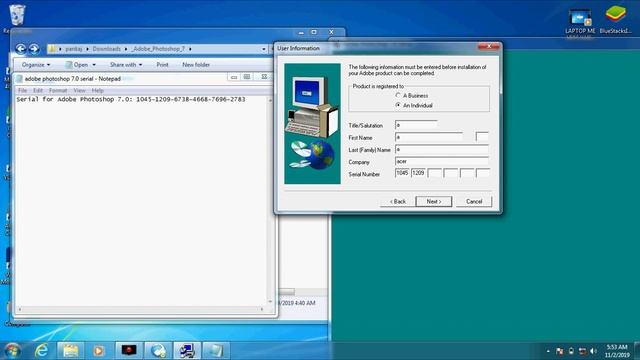Open the Notepad Format menu
This screenshot has width=640, height=360.
coord(58,91)
